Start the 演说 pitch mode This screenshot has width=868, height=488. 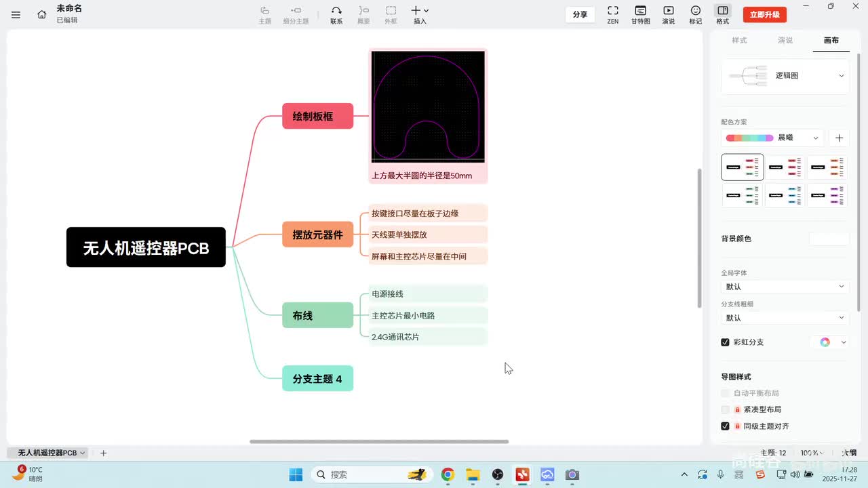[669, 15]
